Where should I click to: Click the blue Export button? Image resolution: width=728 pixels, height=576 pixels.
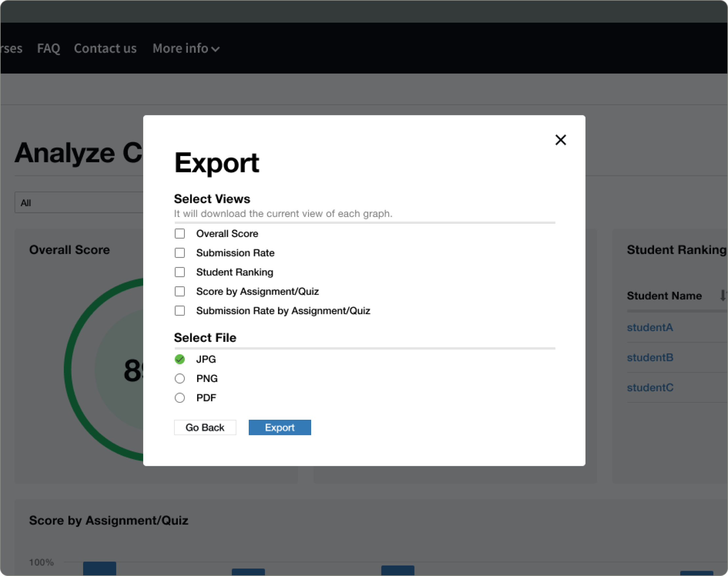[x=280, y=427]
